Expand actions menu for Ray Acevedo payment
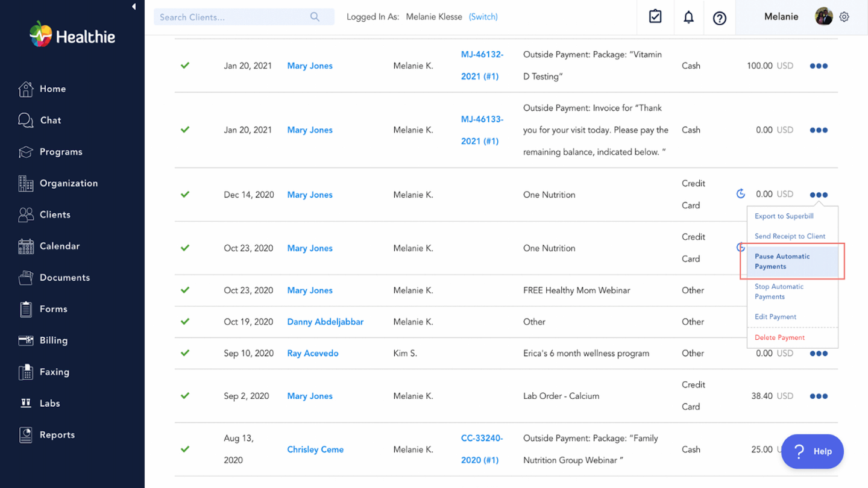Screen dimensions: 868x488 click(819, 354)
